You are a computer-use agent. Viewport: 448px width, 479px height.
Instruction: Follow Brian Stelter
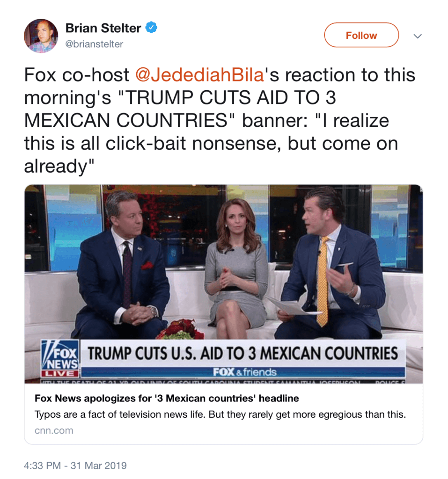[361, 35]
